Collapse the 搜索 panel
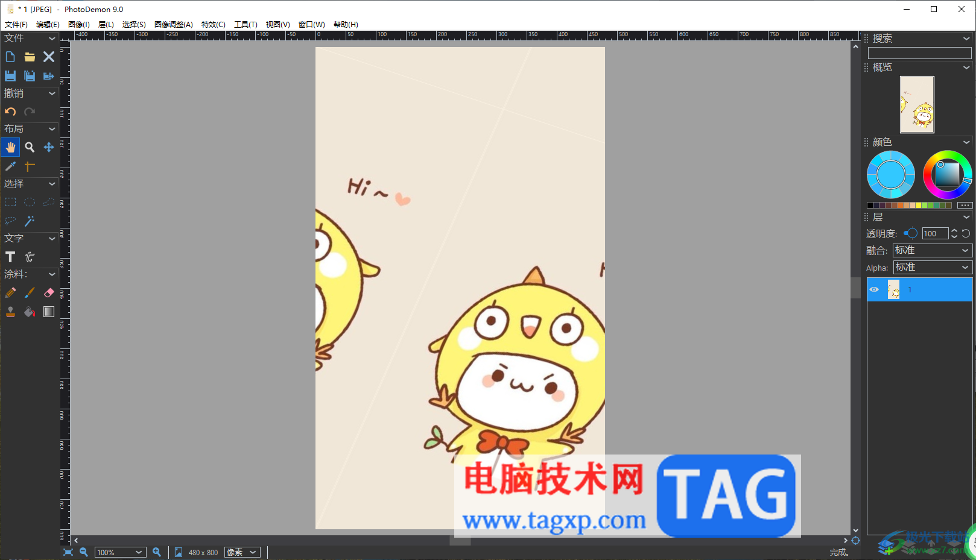 click(x=966, y=39)
